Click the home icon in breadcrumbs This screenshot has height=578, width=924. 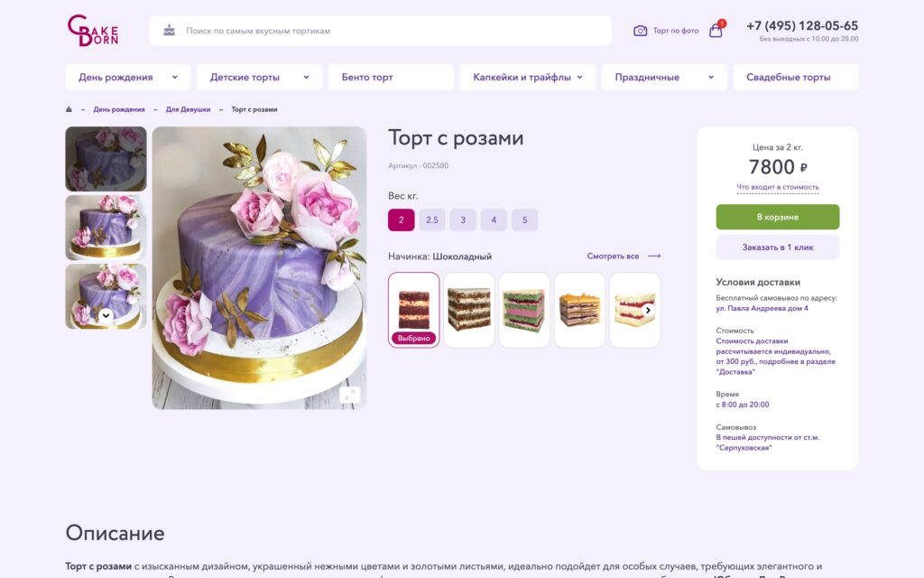(69, 109)
